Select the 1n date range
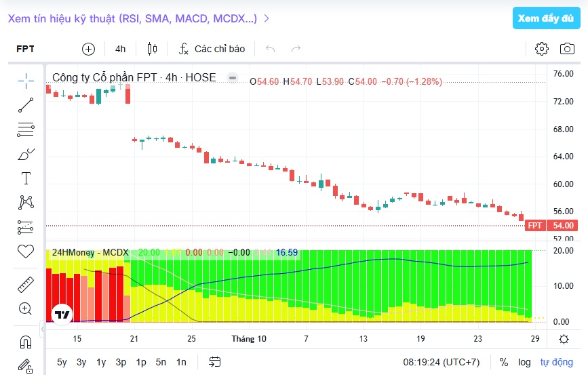 (x=181, y=363)
